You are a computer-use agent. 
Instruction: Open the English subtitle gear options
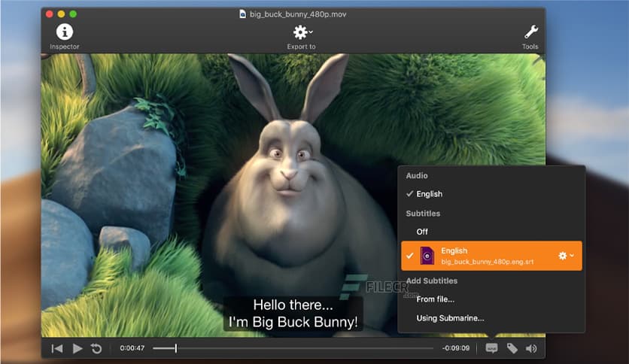pyautogui.click(x=566, y=256)
